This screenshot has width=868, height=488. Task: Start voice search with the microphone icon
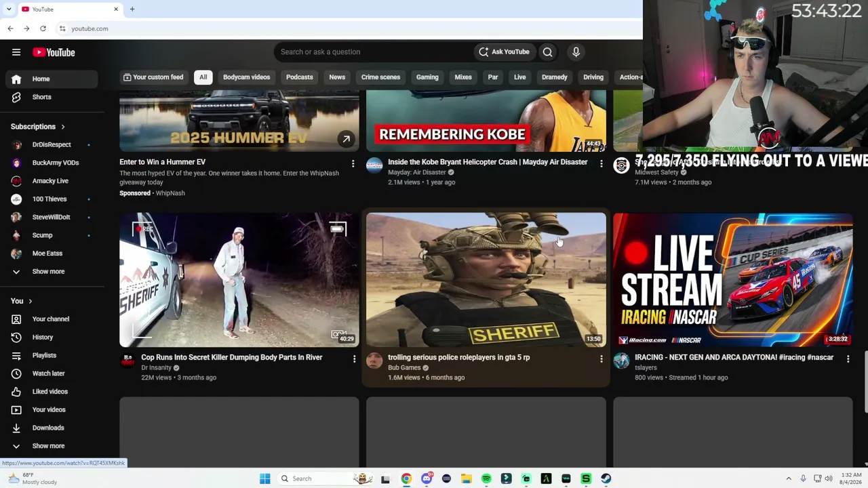pyautogui.click(x=576, y=52)
